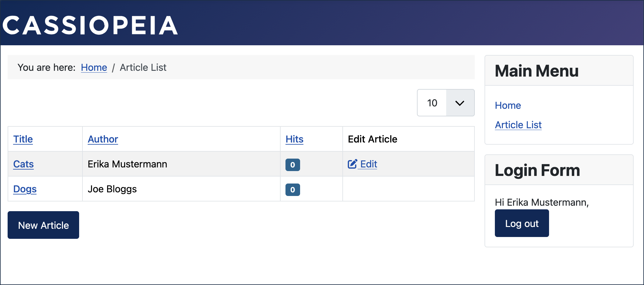Open the display count dropdown showing 10
The width and height of the screenshot is (644, 285).
(x=446, y=103)
